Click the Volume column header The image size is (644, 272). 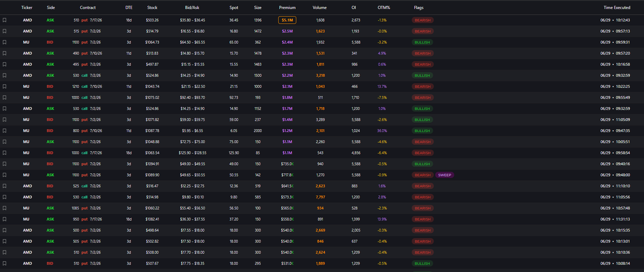click(x=320, y=8)
